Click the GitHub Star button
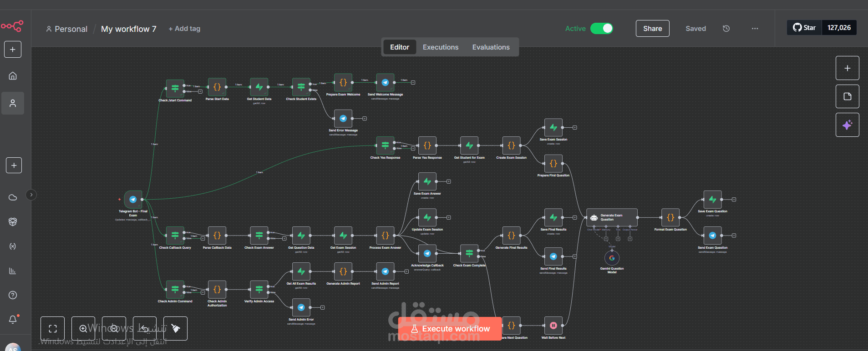The width and height of the screenshot is (868, 351). coord(804,28)
